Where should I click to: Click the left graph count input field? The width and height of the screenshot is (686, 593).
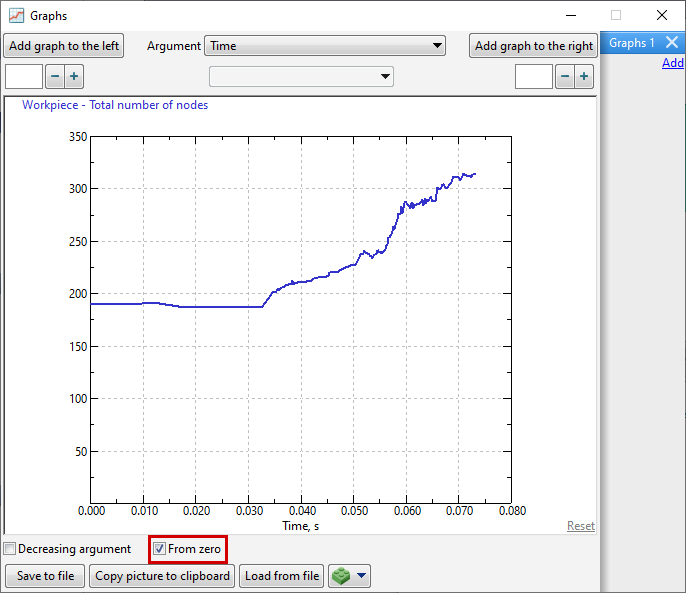[24, 77]
